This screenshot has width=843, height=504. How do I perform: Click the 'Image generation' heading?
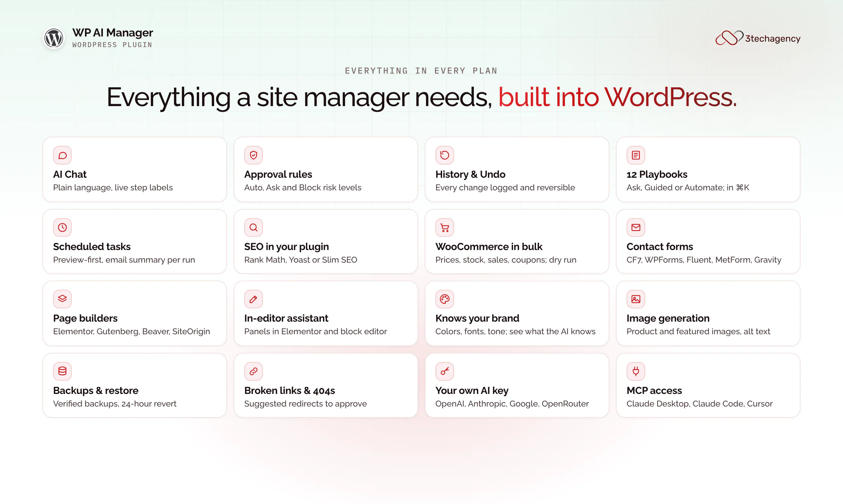pos(668,318)
